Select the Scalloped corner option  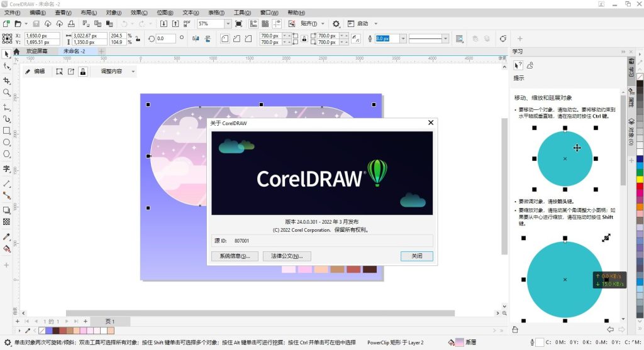coord(236,38)
